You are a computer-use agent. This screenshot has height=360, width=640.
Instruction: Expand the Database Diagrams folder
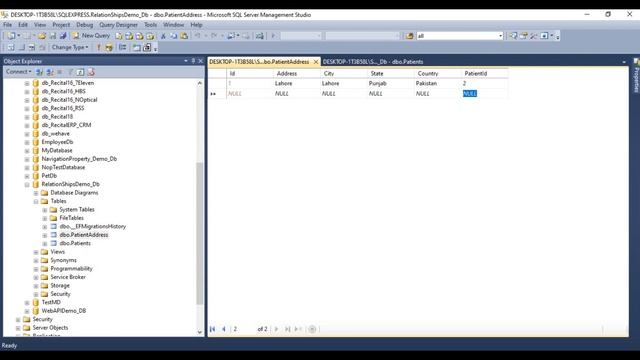click(x=36, y=193)
